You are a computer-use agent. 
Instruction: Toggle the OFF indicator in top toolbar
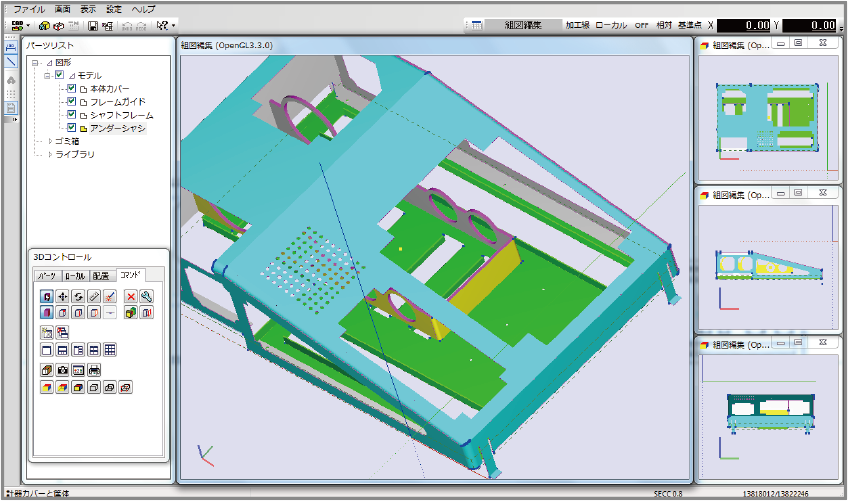(x=641, y=25)
